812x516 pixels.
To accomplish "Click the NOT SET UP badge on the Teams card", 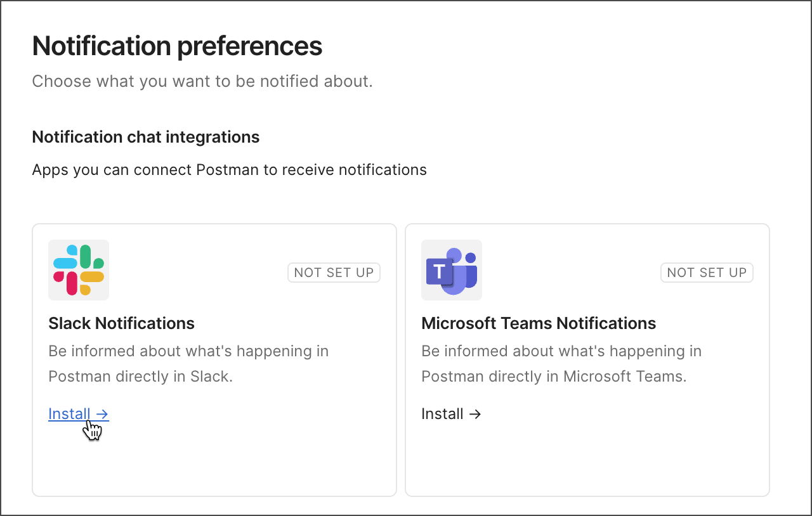I will [x=707, y=273].
